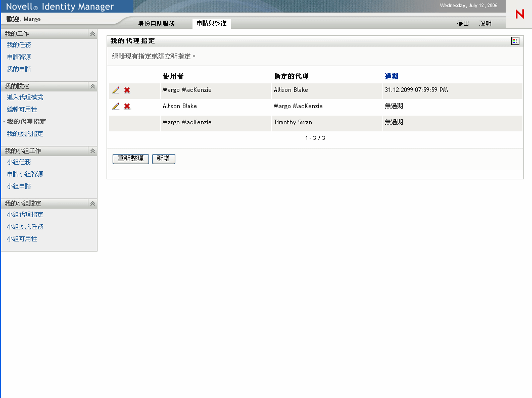The width and height of the screenshot is (532, 398).
Task: Click the date Wednesday, July 12, 2006
Action: pos(468,6)
